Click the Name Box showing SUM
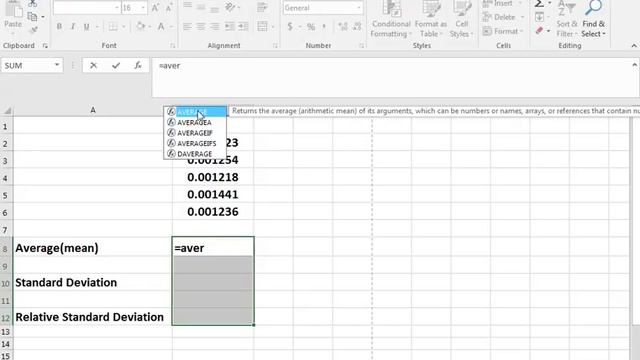 (x=27, y=65)
